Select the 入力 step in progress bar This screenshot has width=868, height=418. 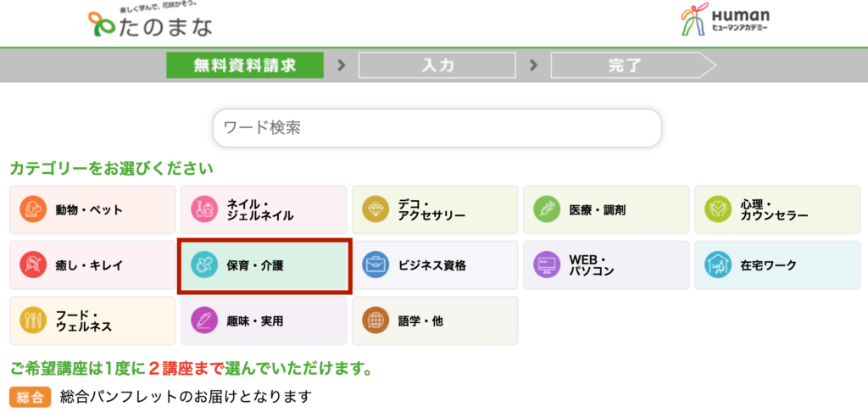coord(437,65)
